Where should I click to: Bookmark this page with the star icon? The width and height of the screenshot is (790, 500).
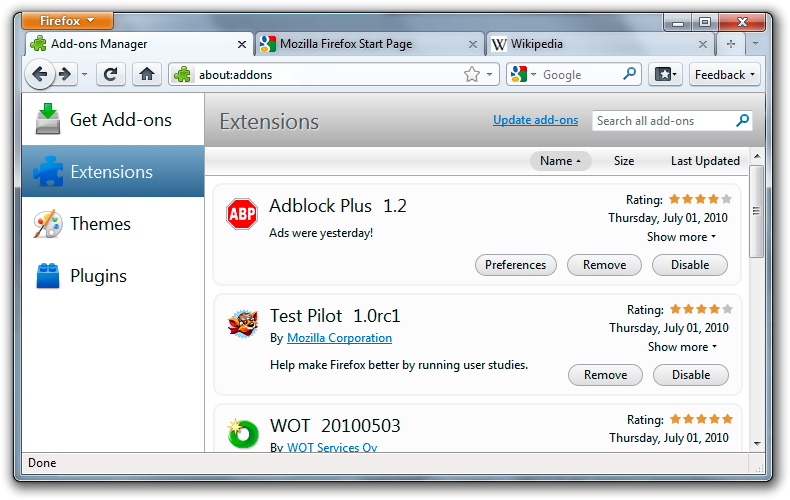(472, 75)
